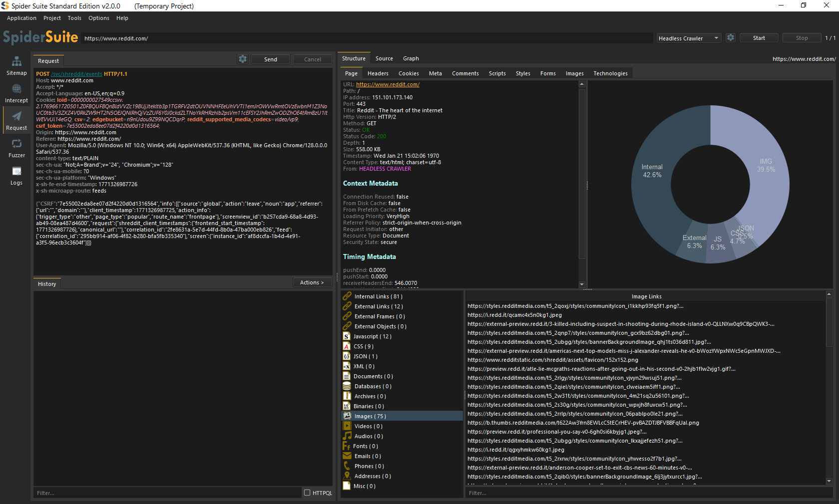Select the Phones category icon
The height and width of the screenshot is (504, 839).
click(x=347, y=466)
